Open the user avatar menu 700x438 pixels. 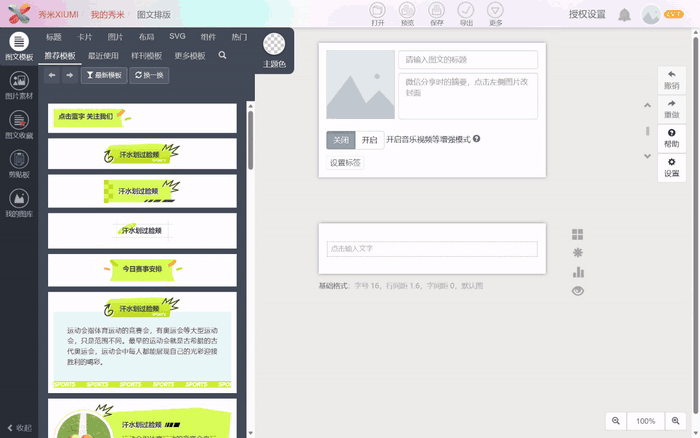(651, 15)
